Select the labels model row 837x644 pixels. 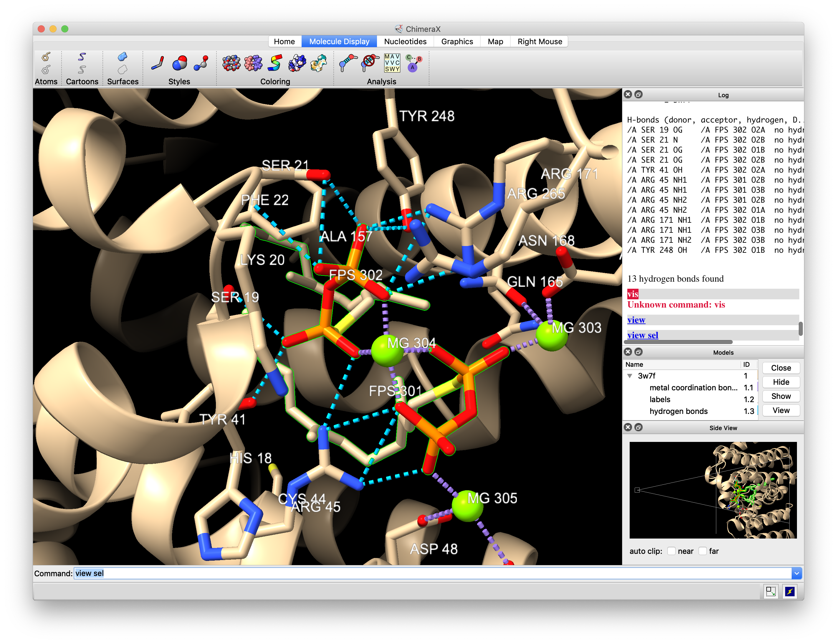(691, 399)
